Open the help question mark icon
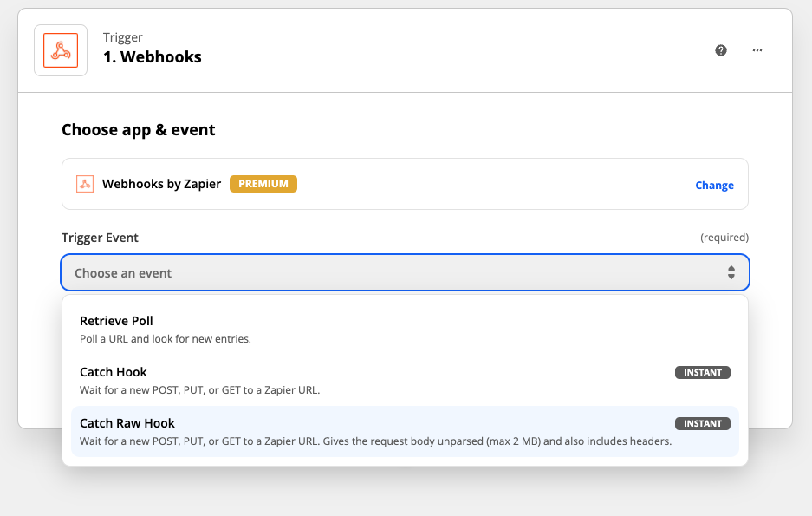 tap(721, 50)
